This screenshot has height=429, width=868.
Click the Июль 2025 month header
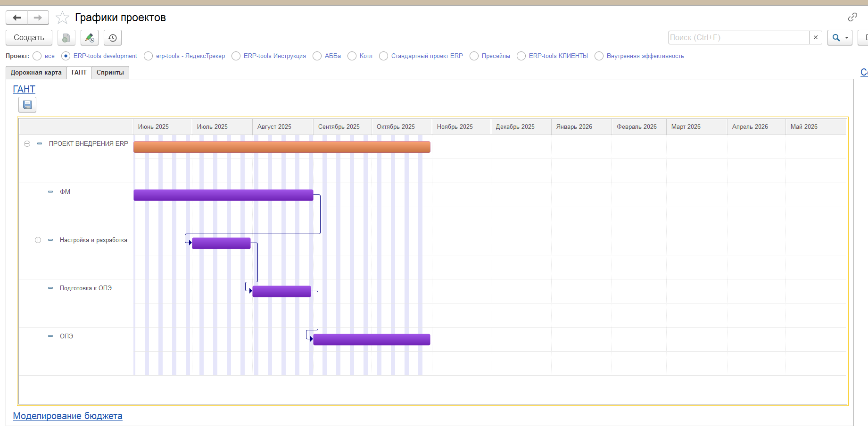pos(222,127)
